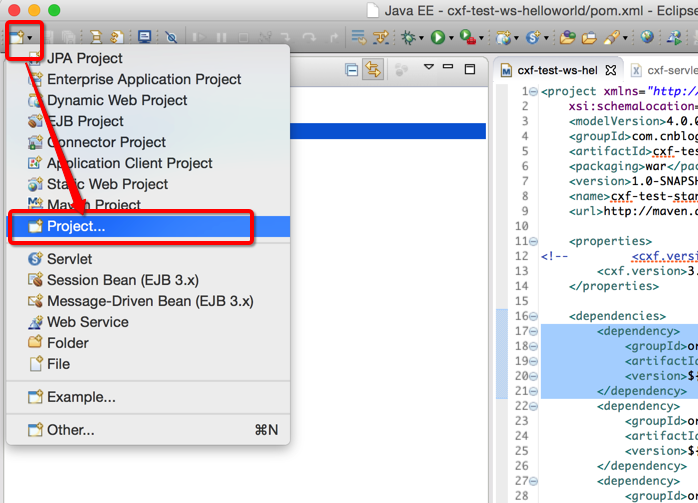Click the <packaging> tag on line 6

coord(606,166)
